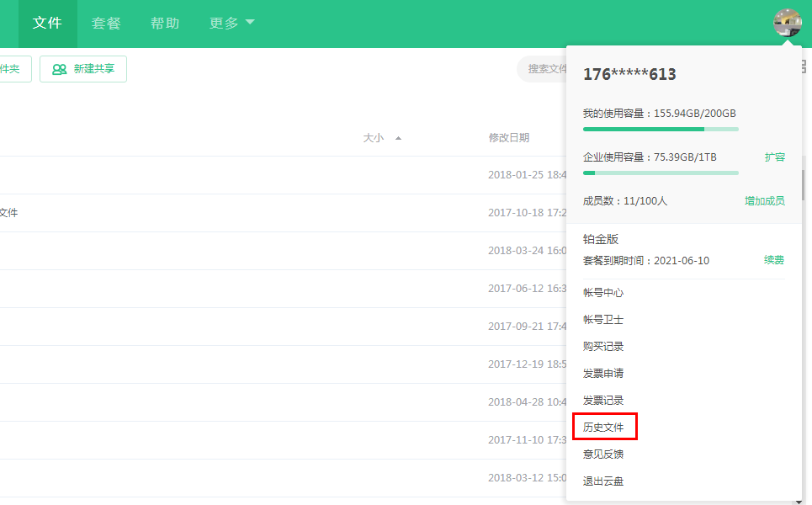
Task: Open the 帮助 menu
Action: pyautogui.click(x=165, y=23)
